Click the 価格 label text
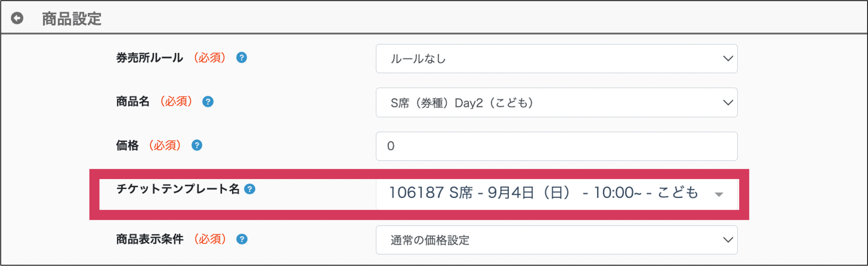 [x=127, y=145]
